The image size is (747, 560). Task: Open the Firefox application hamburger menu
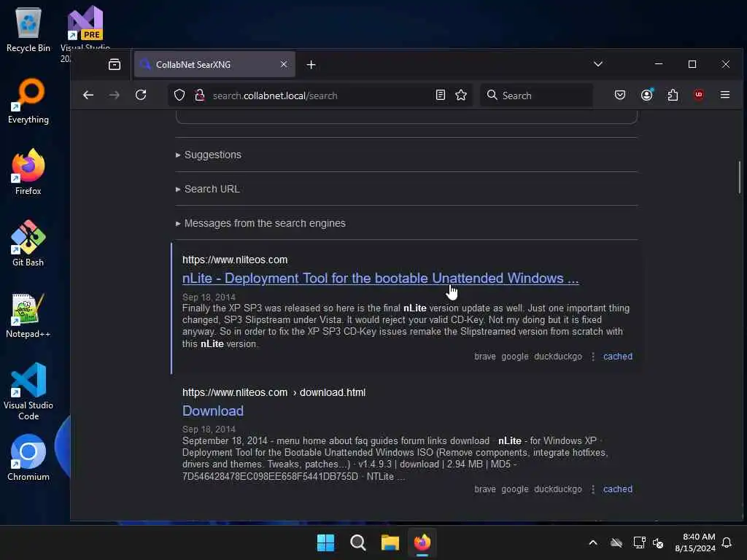725,96
